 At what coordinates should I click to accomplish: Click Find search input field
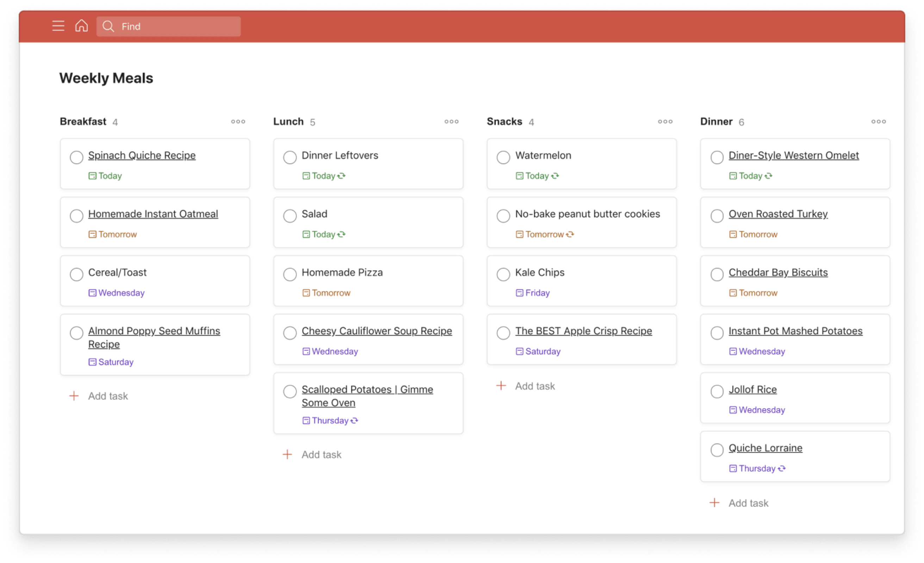[168, 26]
